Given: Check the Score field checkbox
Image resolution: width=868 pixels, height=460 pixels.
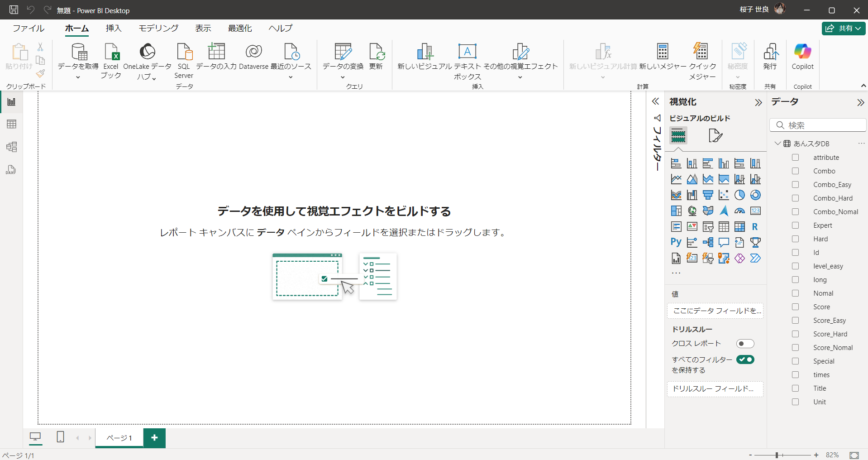Looking at the screenshot, I should tap(795, 307).
